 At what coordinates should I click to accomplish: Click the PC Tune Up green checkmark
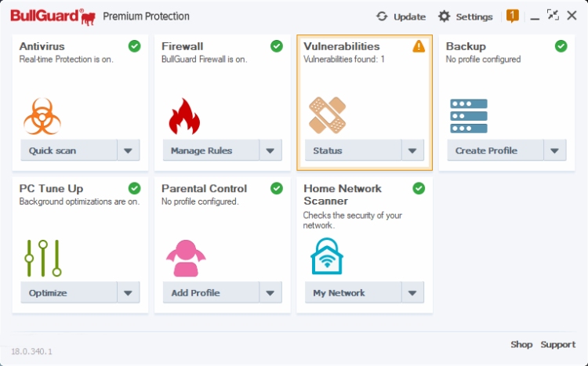[134, 188]
